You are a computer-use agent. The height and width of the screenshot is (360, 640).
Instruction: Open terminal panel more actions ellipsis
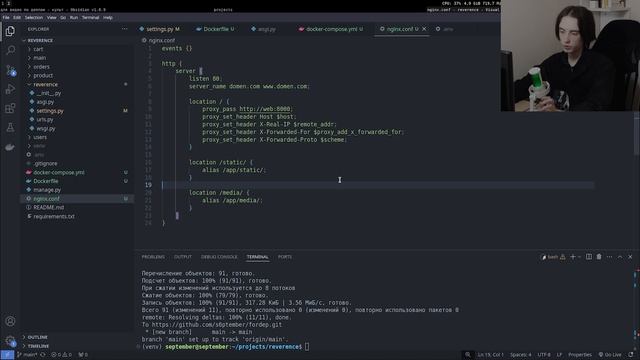pos(609,257)
